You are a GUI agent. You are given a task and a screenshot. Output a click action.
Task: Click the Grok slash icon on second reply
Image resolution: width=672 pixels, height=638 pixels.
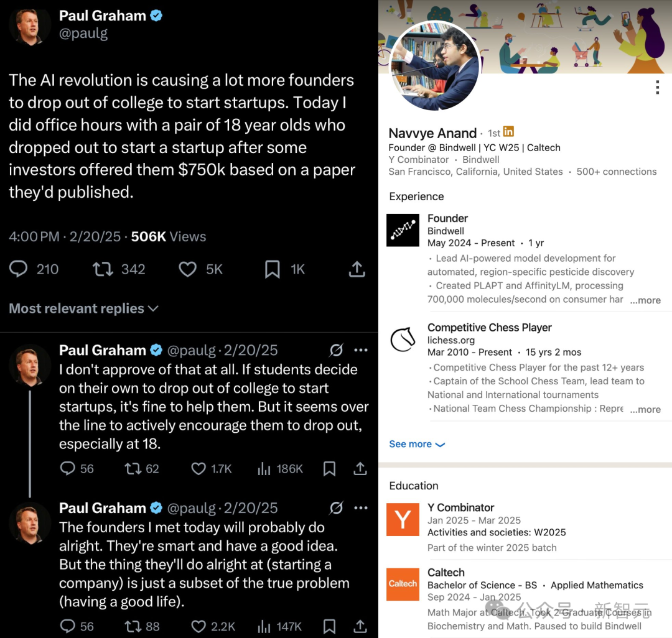[337, 508]
